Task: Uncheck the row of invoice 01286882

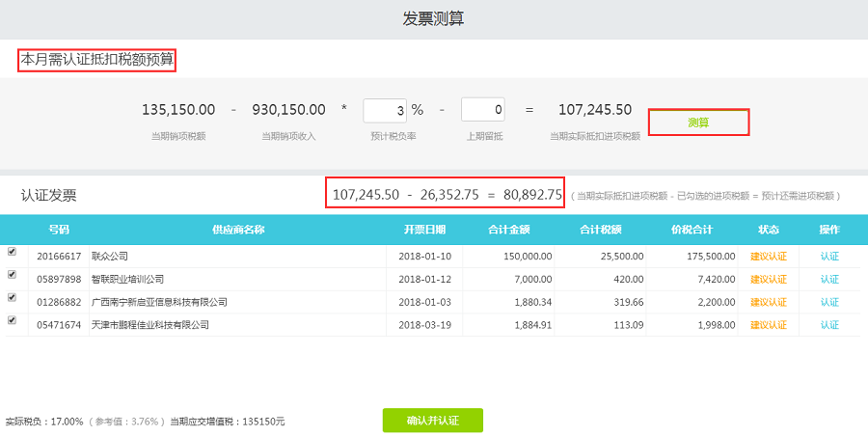Action: click(12, 297)
